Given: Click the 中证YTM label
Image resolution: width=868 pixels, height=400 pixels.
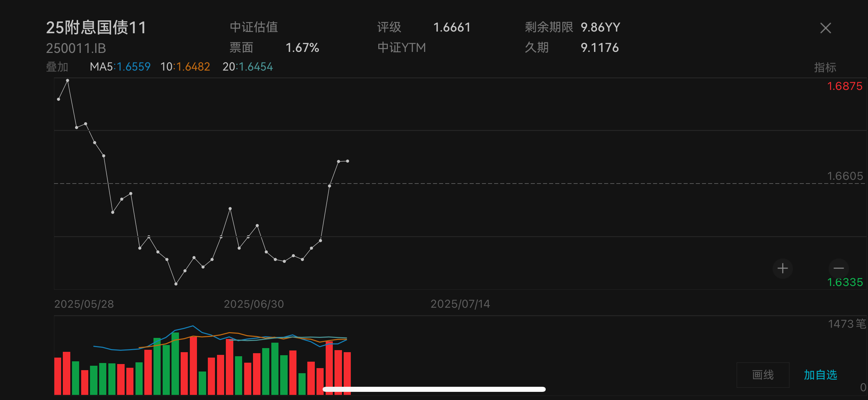Looking at the screenshot, I should (x=401, y=47).
